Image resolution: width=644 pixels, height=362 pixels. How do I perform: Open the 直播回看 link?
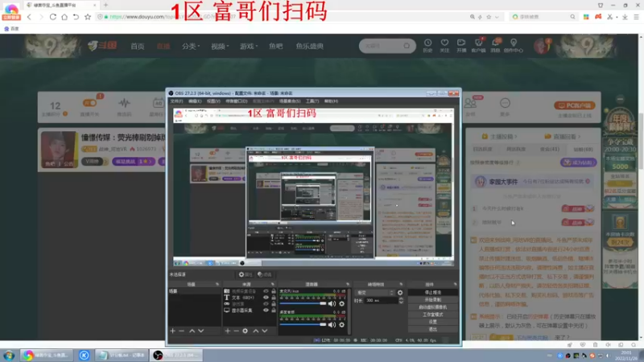coord(562,136)
